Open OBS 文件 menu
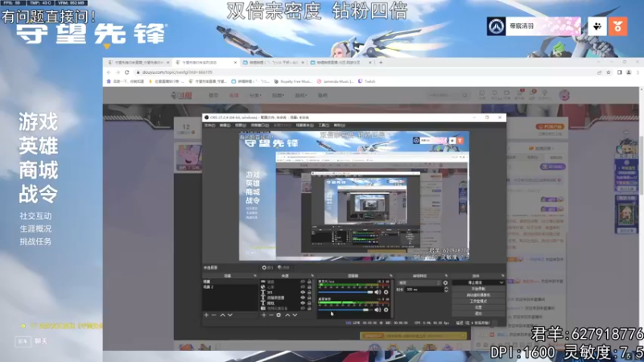 (x=210, y=125)
